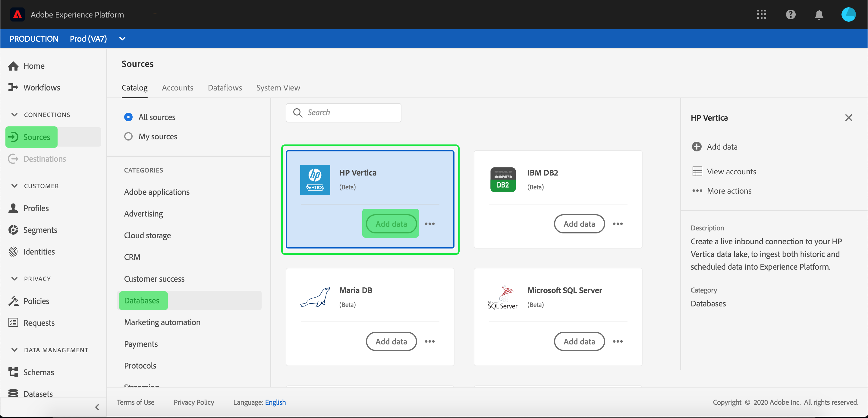Image resolution: width=868 pixels, height=418 pixels.
Task: Click the plus icon beside Add data
Action: click(x=697, y=147)
